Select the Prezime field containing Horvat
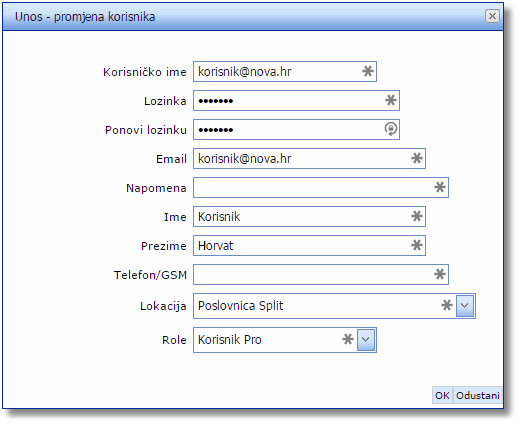Image resolution: width=518 pixels, height=423 pixels. tap(309, 245)
